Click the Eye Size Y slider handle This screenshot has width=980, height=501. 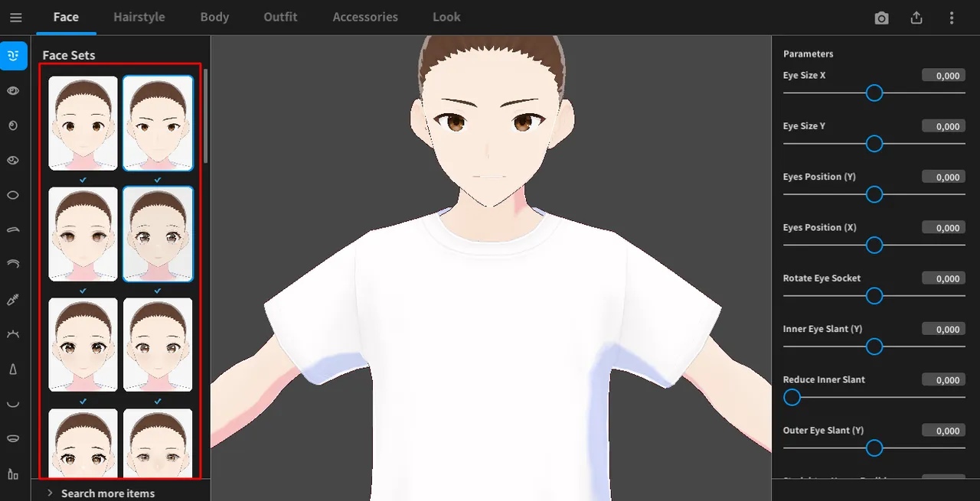coord(874,144)
